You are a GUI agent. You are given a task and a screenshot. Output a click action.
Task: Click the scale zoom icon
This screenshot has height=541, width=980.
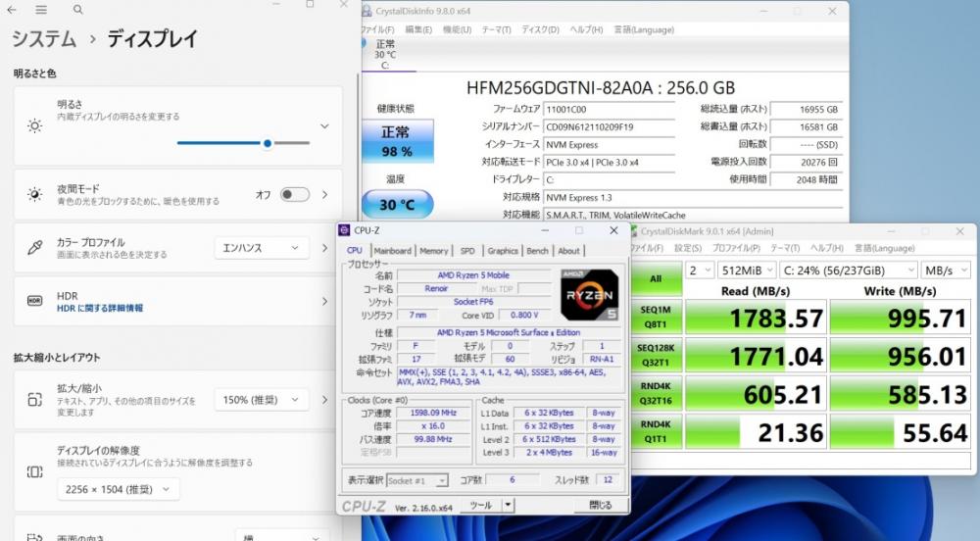35,399
